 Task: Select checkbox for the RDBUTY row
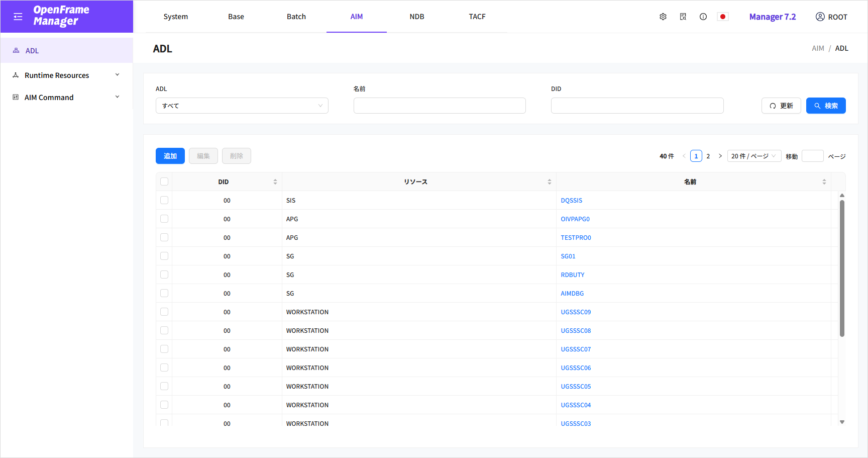coord(164,275)
